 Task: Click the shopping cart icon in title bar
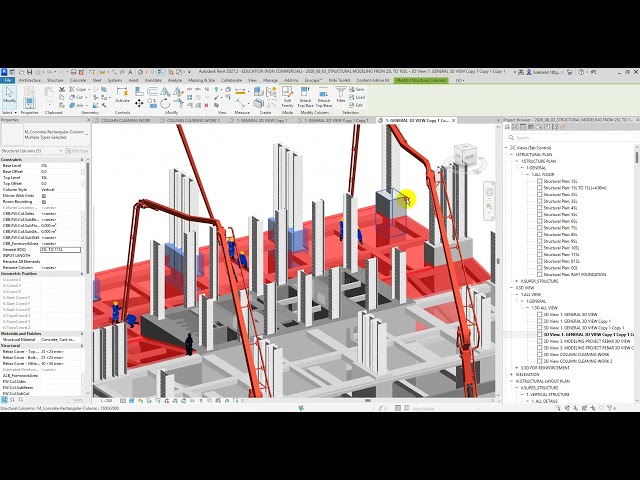(569, 72)
